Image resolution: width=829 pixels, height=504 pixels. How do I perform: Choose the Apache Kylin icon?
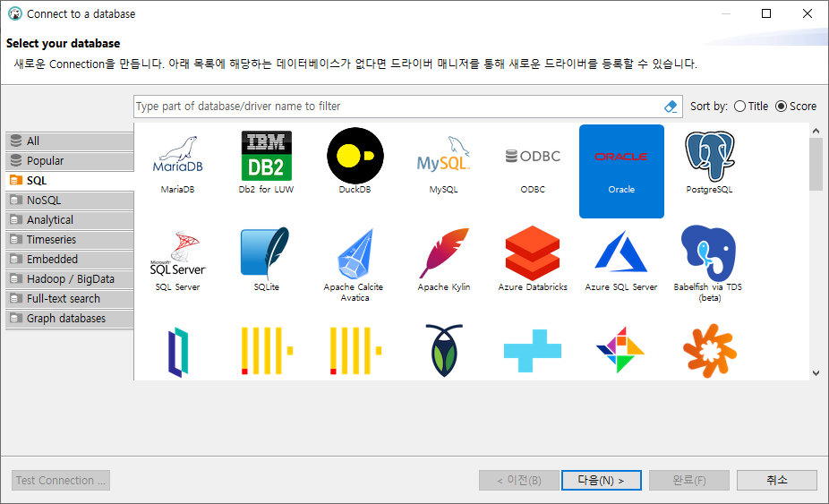(x=443, y=253)
